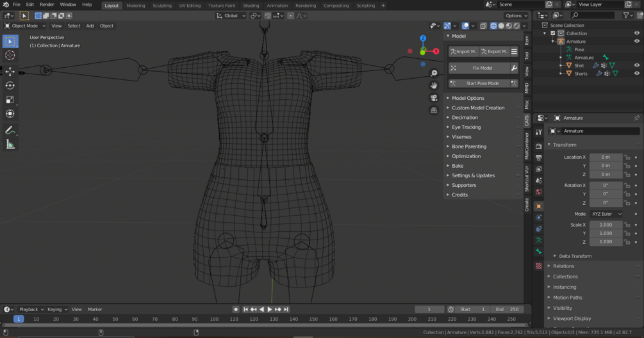Image resolution: width=644 pixels, height=338 pixels.
Task: Click frame 100 on the timeline
Action: click(x=215, y=319)
